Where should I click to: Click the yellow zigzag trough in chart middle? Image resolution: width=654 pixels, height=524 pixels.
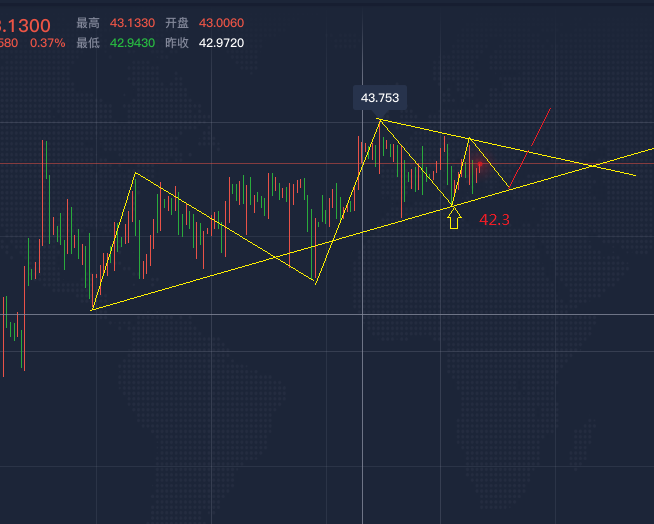point(315,283)
